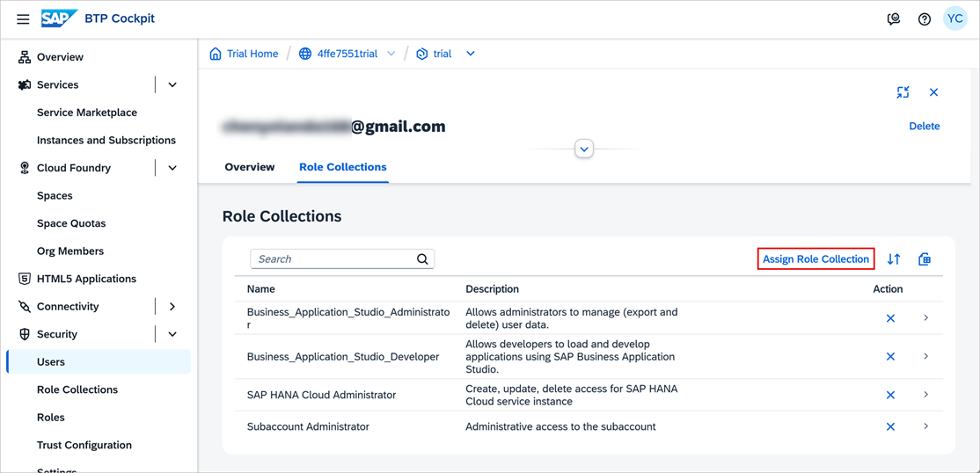Click the Name column header

pyautogui.click(x=260, y=289)
